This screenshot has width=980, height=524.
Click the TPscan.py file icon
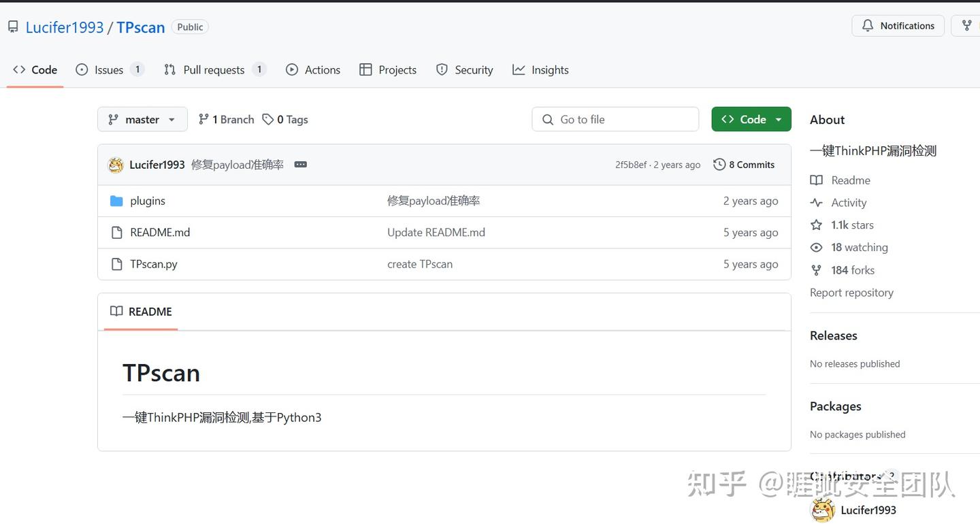pos(116,264)
